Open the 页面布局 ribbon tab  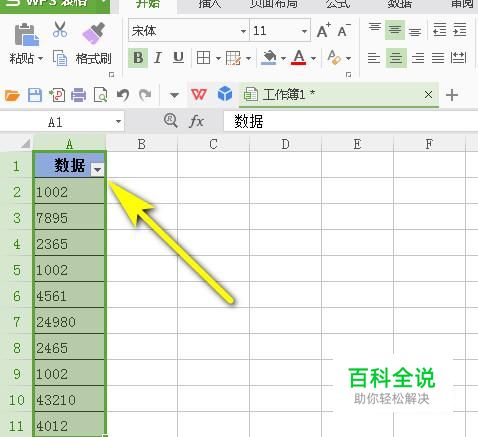[x=273, y=4]
